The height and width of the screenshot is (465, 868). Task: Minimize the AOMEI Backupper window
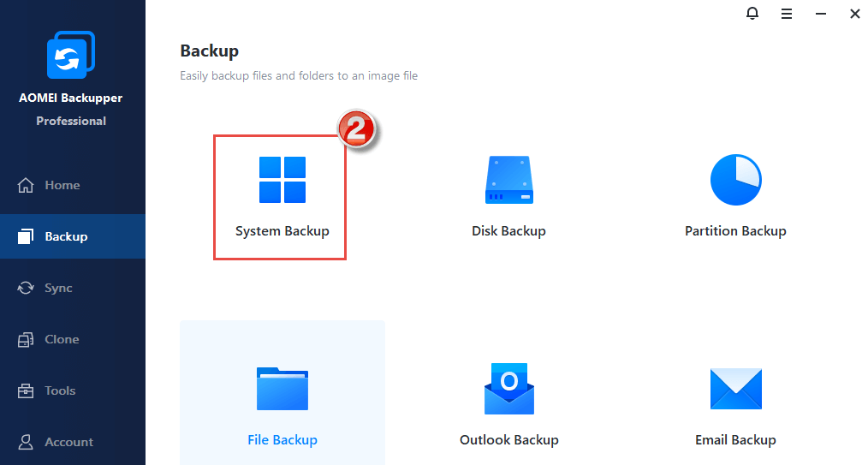pyautogui.click(x=821, y=14)
